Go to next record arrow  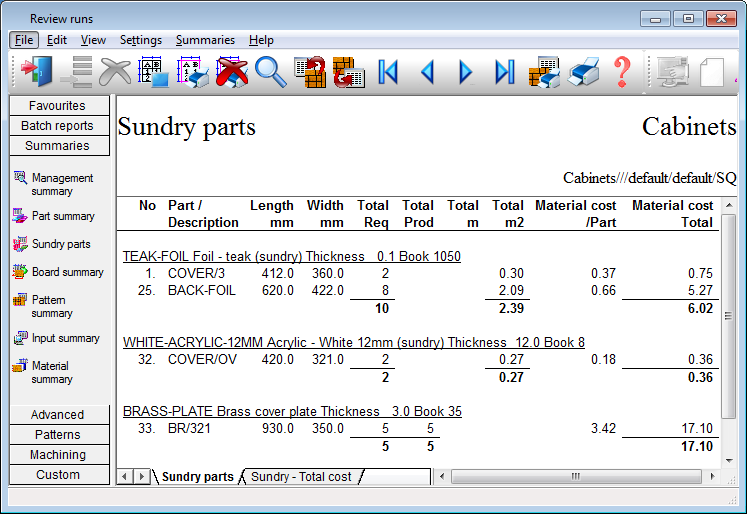(465, 72)
